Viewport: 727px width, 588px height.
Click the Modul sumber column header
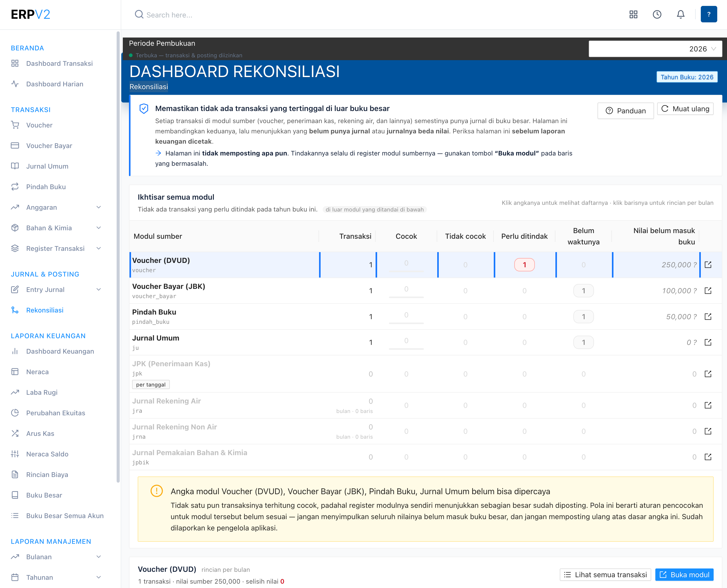(158, 236)
